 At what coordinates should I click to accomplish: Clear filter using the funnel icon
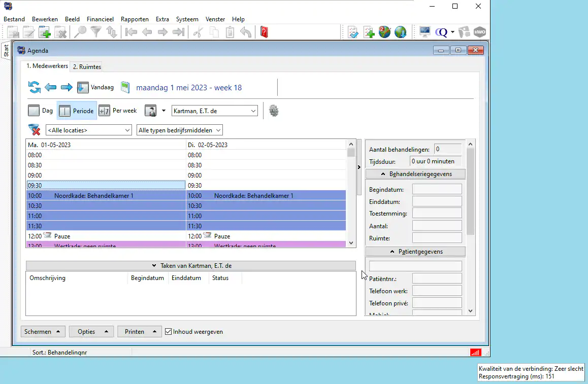[34, 130]
